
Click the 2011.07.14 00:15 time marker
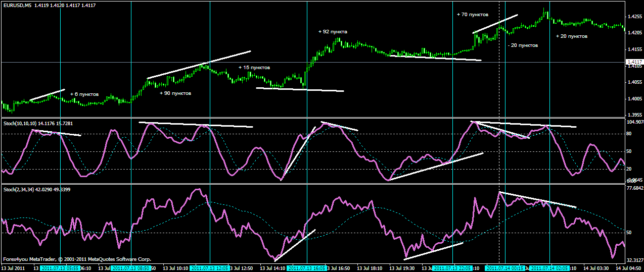point(504,268)
